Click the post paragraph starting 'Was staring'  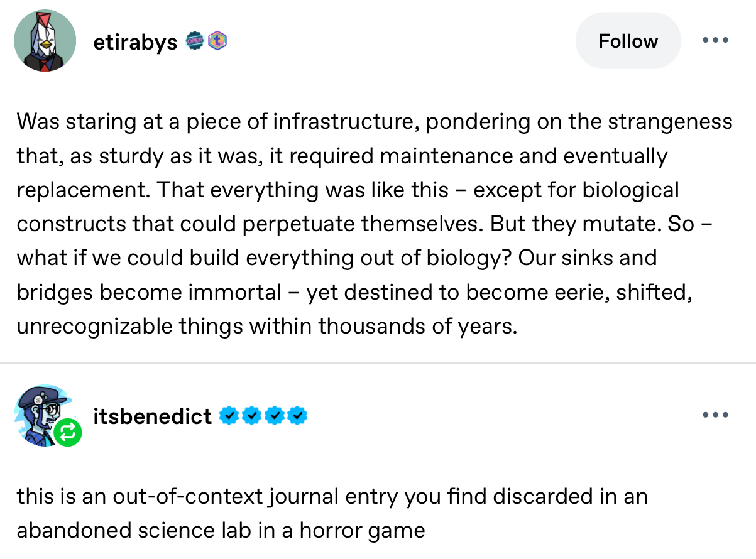pos(375,224)
